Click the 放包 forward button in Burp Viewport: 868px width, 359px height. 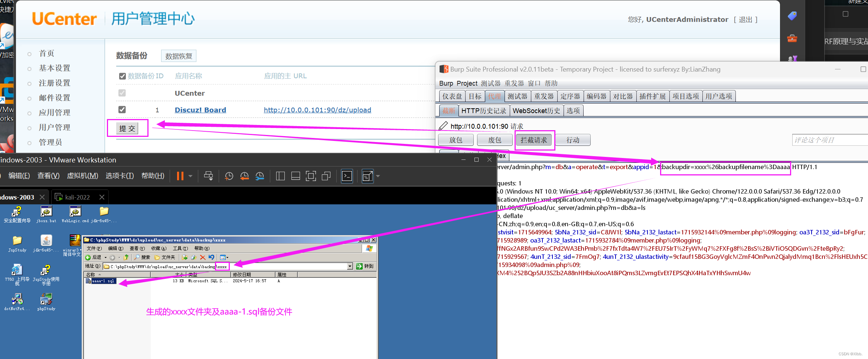[456, 140]
